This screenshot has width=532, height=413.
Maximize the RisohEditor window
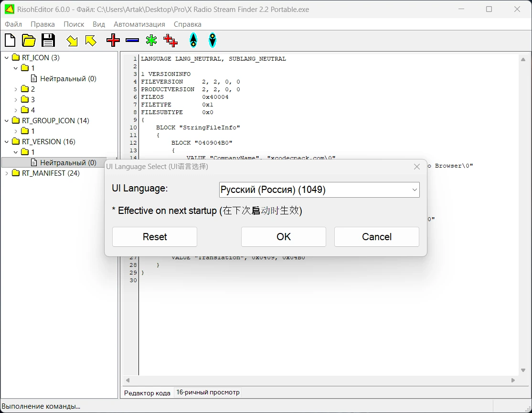coord(489,9)
